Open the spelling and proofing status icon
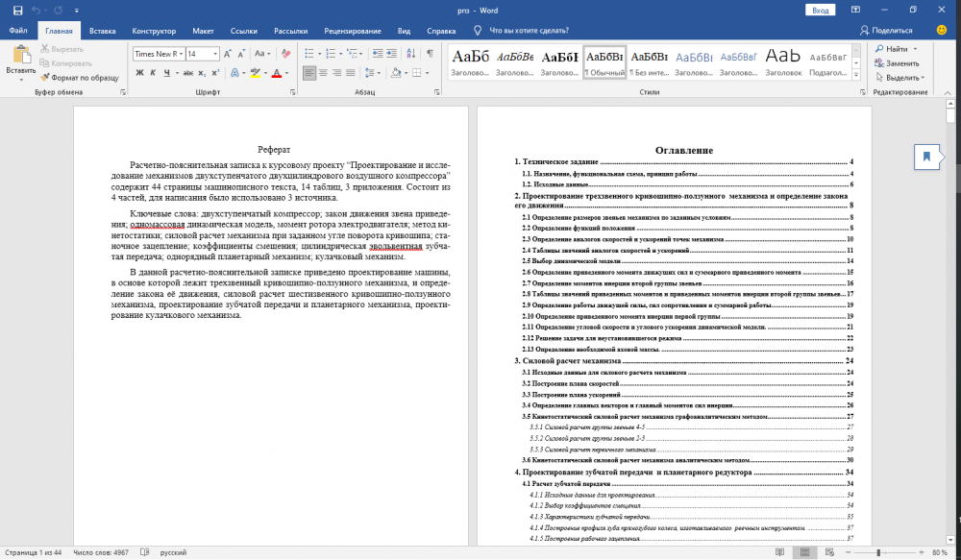The height and width of the screenshot is (560, 961). tap(145, 552)
